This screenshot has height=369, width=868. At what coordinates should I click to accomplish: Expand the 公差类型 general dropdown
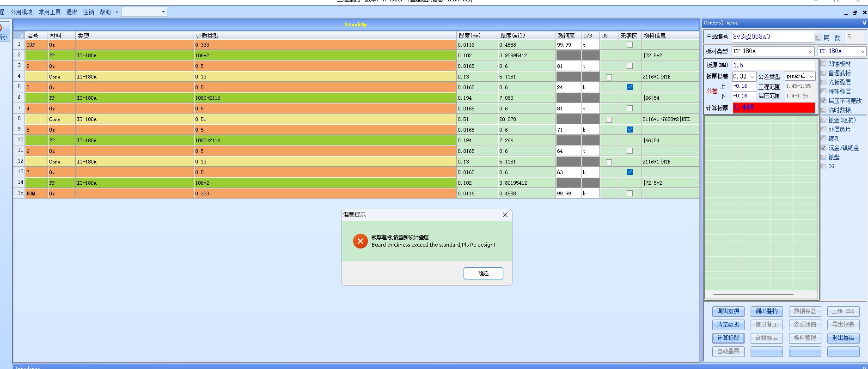(800, 76)
